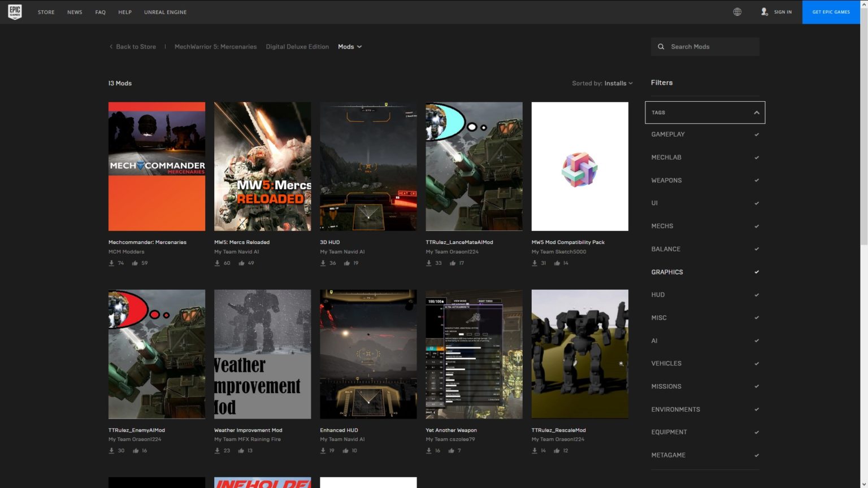This screenshot has width=868, height=488.
Task: Click the Epic Games logo
Action: (x=15, y=12)
